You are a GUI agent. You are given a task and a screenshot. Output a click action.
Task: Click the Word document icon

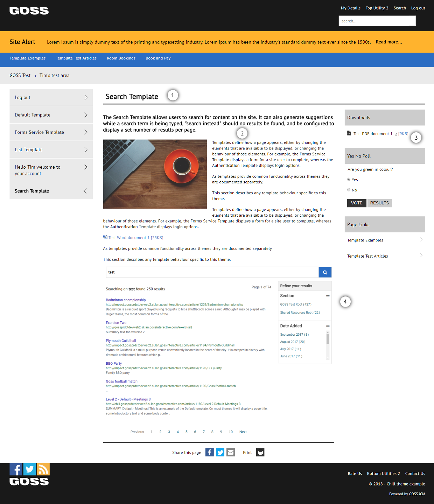[x=105, y=237]
